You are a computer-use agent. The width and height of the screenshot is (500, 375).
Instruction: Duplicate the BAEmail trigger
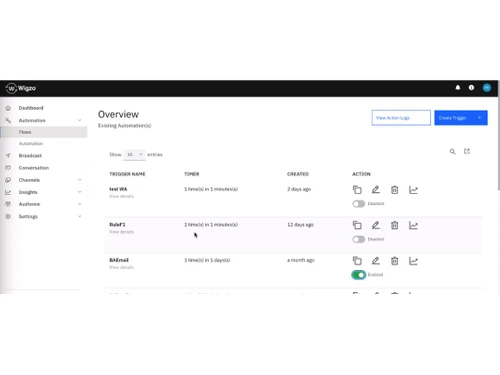357,261
